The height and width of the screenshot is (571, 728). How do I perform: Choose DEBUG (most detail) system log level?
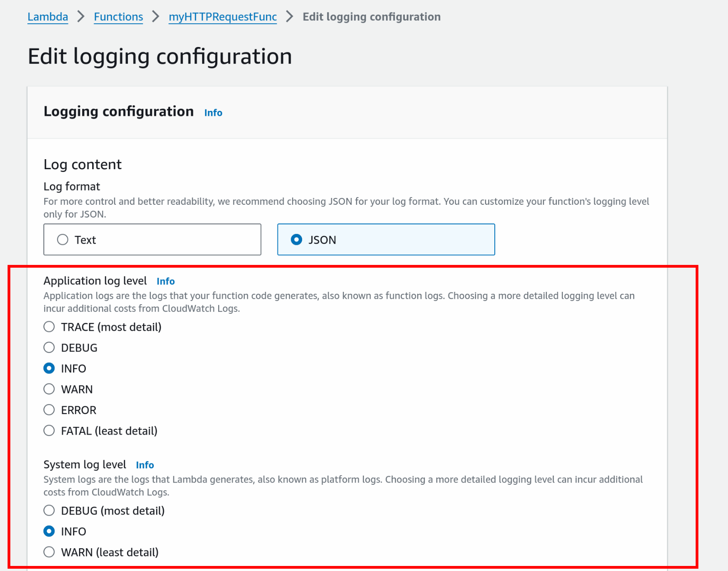[x=49, y=510]
